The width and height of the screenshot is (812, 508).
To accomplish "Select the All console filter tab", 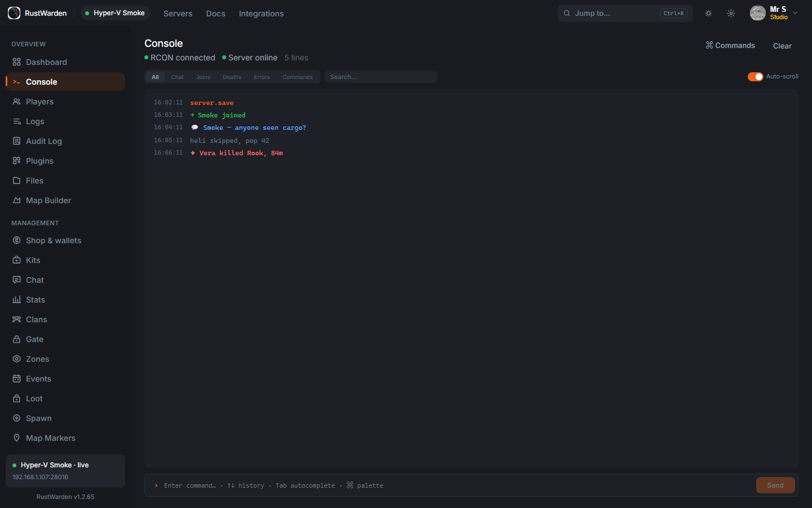I will (x=155, y=77).
